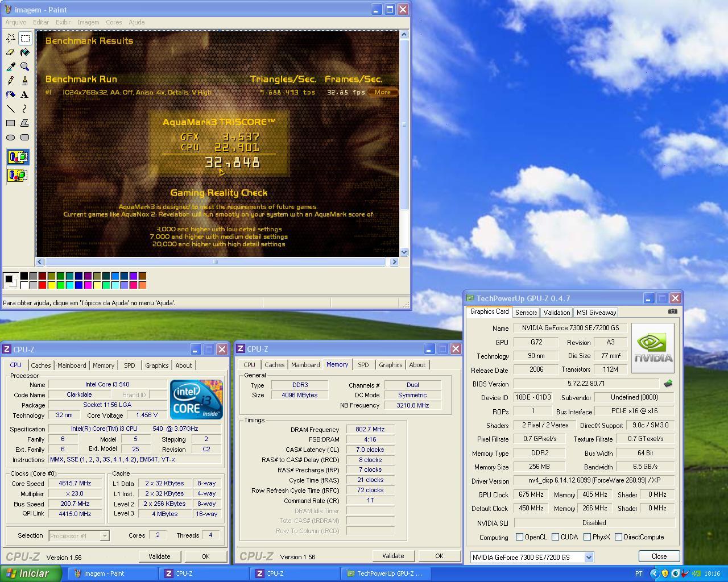Pick the Rounded Rectangle tool
728x582 pixels.
24,138
